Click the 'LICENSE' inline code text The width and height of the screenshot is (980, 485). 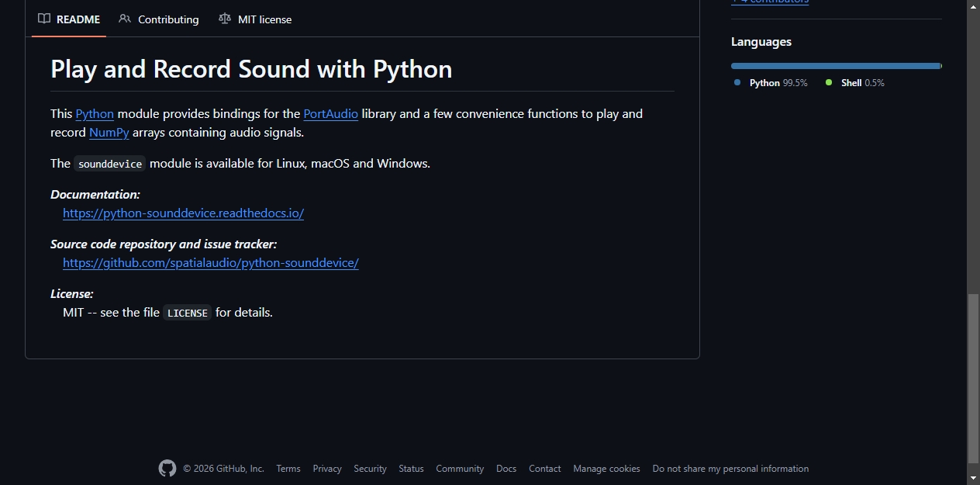tap(188, 313)
